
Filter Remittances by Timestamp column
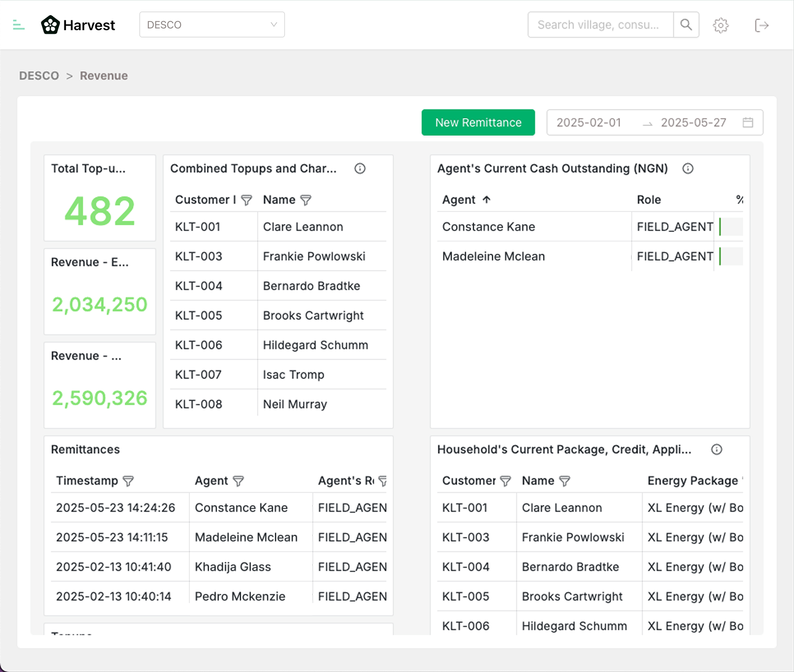(128, 481)
